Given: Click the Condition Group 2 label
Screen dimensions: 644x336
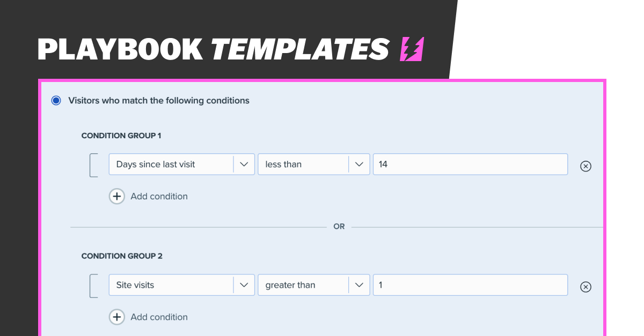Looking at the screenshot, I should coord(121,256).
